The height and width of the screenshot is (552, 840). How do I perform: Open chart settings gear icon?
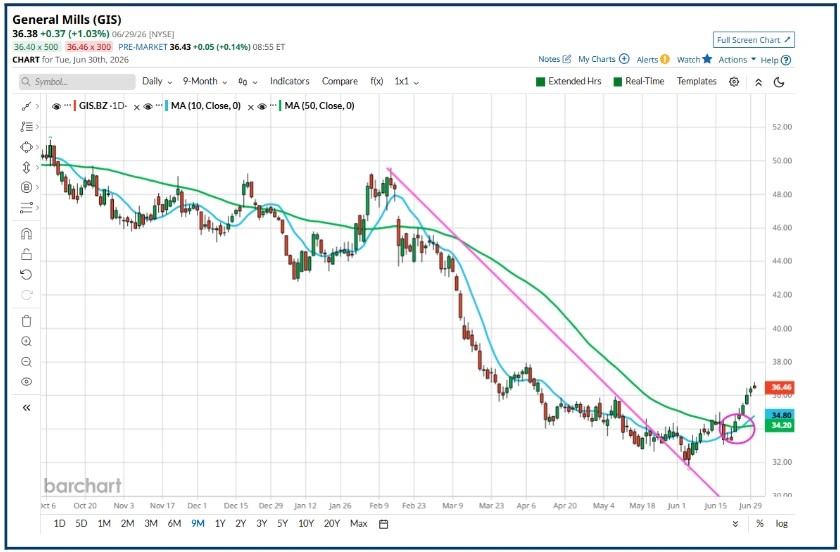734,81
